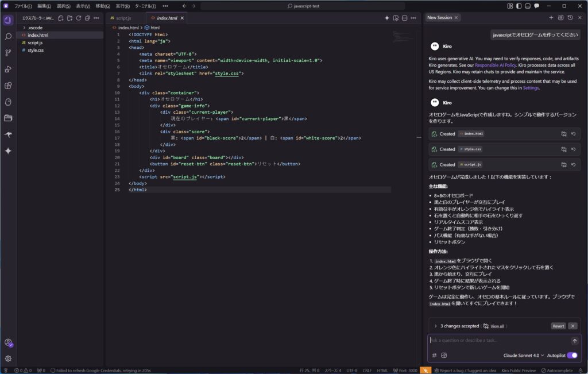Go back in navigation history
Image resolution: width=588 pixels, height=374 pixels.
(x=184, y=6)
